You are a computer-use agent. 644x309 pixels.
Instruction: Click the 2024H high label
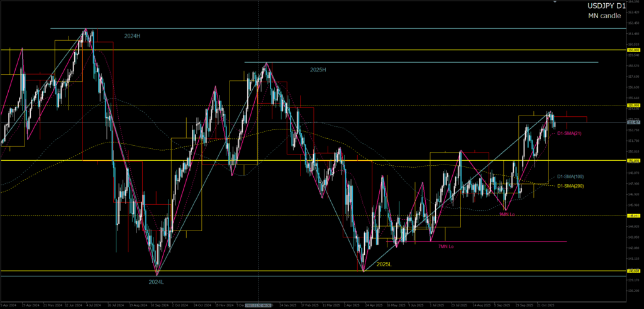[132, 36]
